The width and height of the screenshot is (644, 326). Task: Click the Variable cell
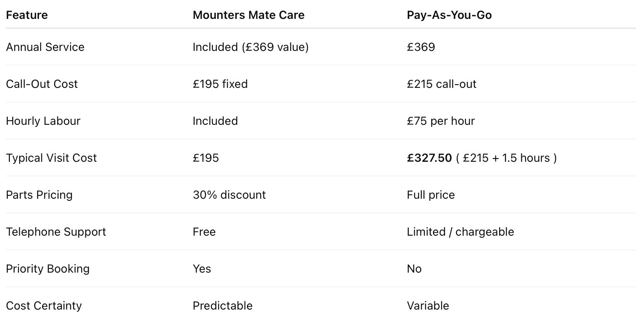[x=428, y=306]
